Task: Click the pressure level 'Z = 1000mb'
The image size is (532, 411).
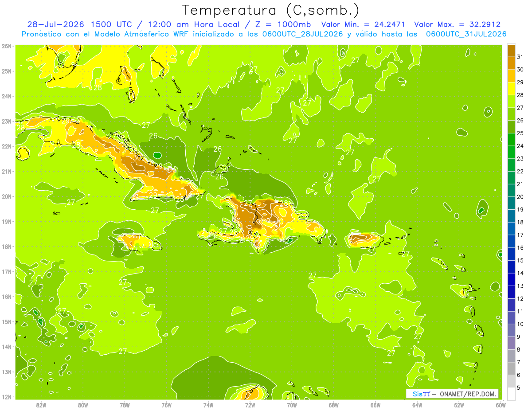Action: coord(283,24)
